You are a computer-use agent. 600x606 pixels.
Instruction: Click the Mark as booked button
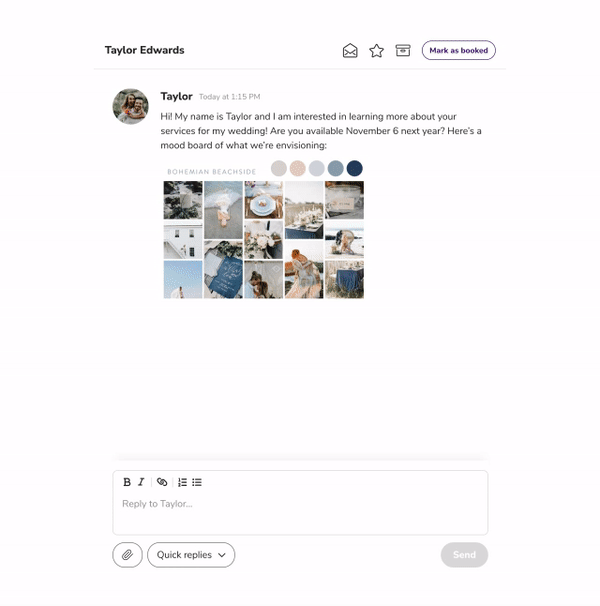[x=459, y=50]
